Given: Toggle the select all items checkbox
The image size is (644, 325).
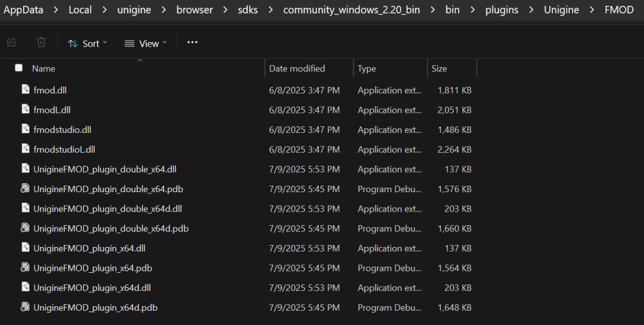Looking at the screenshot, I should tap(19, 68).
